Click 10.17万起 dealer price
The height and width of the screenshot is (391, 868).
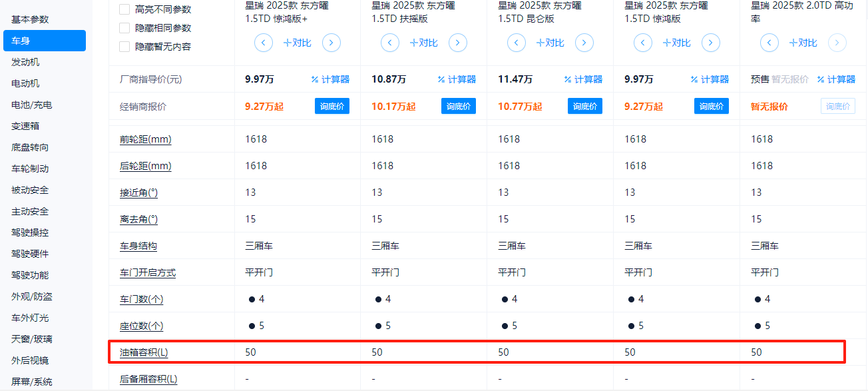coord(393,106)
